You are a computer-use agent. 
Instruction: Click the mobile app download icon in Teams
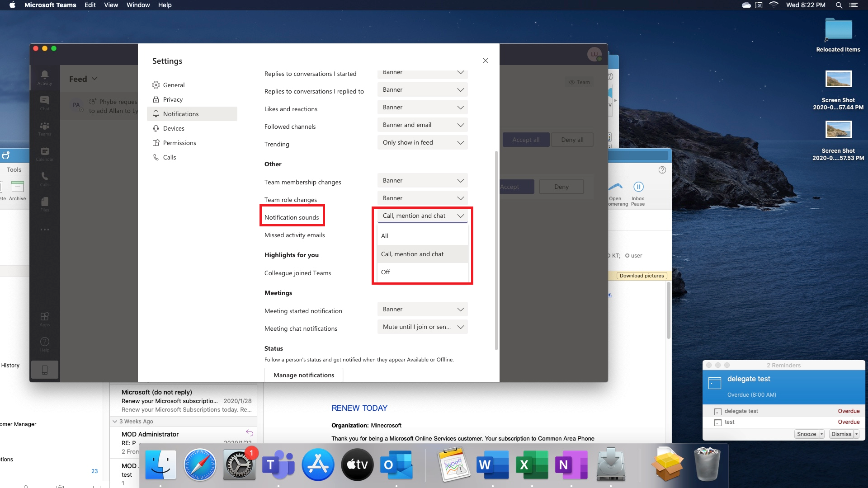click(x=45, y=370)
